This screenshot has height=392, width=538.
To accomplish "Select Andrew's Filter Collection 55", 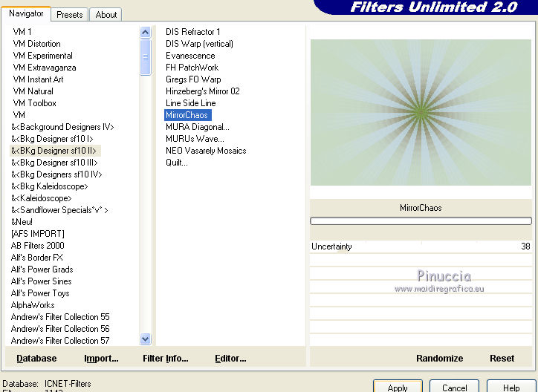I will (x=60, y=317).
